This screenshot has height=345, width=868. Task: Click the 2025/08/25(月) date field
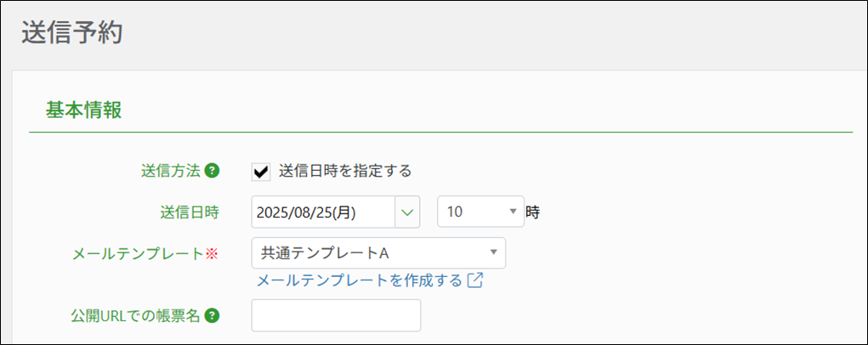click(324, 212)
